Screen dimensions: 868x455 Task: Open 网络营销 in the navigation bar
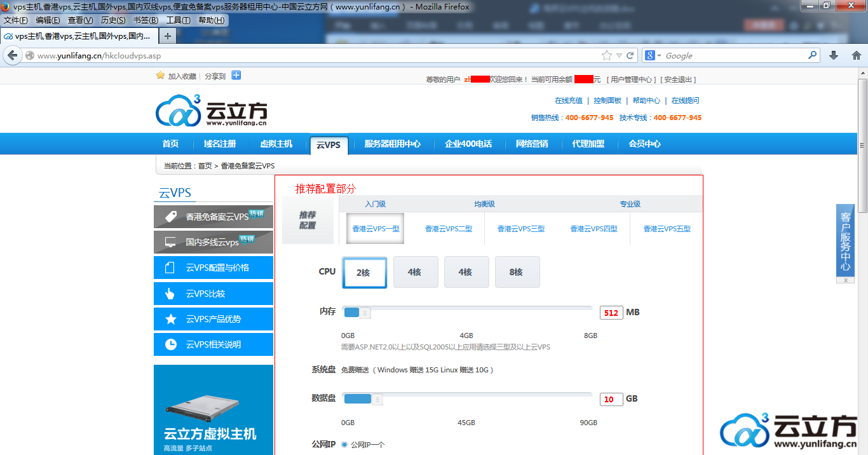532,144
